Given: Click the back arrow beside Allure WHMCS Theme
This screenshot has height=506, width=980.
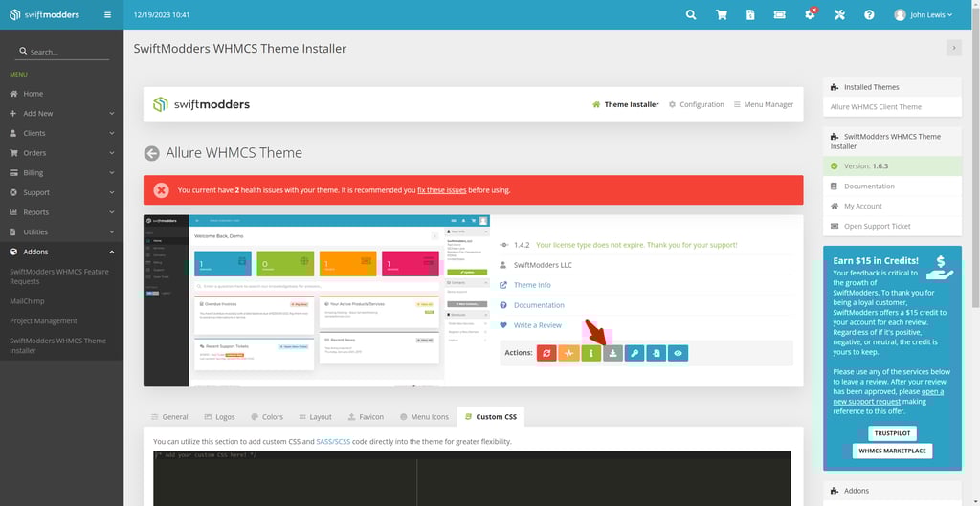Looking at the screenshot, I should pos(151,153).
